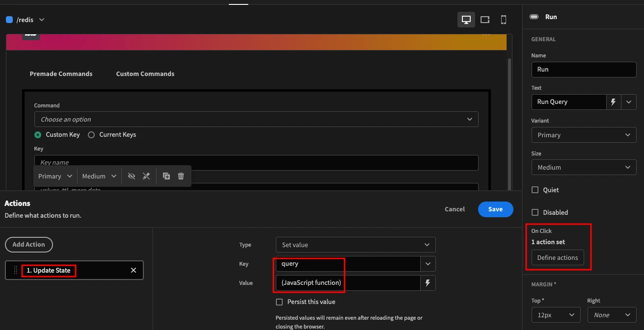Screen dimensions: 644x330
Task: Hide component using the eye-slash icon
Action: tap(131, 176)
